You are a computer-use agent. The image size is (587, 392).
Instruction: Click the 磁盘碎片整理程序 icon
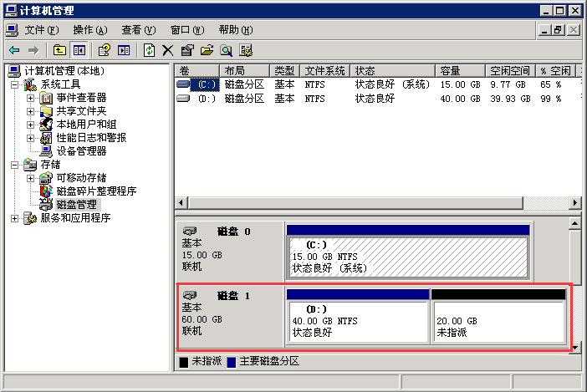(x=46, y=191)
